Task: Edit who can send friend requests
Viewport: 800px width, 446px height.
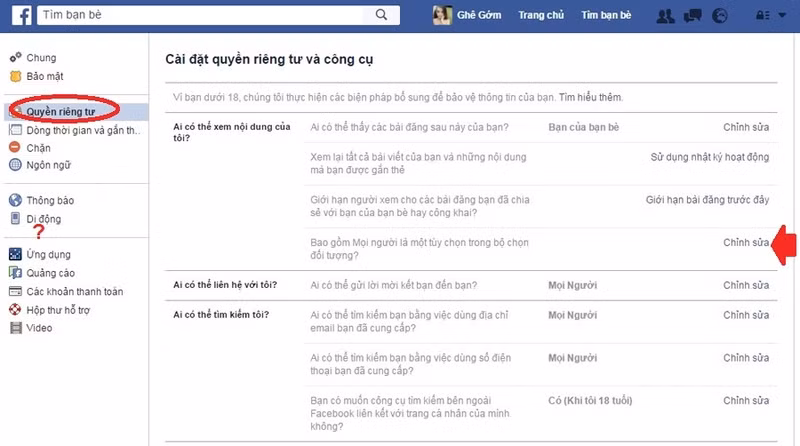Action: [746, 285]
